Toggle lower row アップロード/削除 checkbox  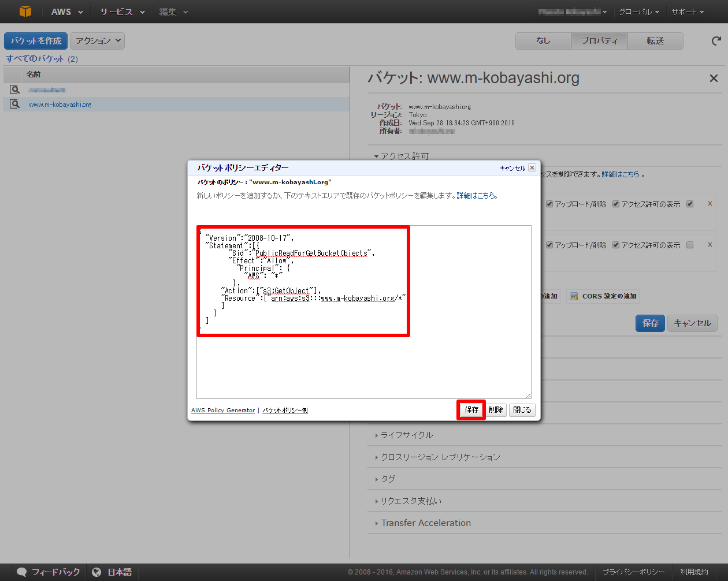[549, 245]
